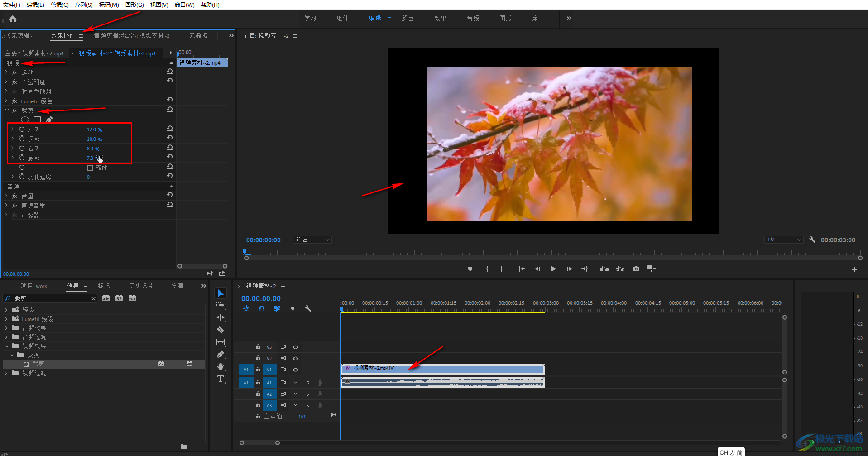Viewport: 868px width, 456px height.
Task: Add marker in program monitor
Action: [470, 269]
